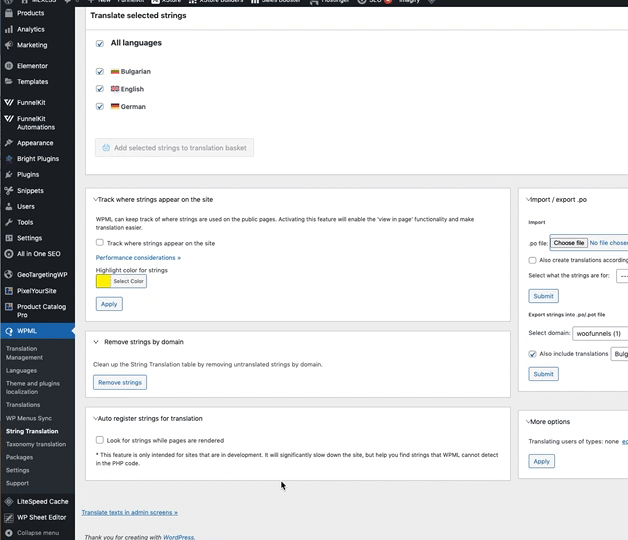Screen dimensions: 628x540
Task: Collapse the Import / export .po section
Action: click(x=528, y=199)
